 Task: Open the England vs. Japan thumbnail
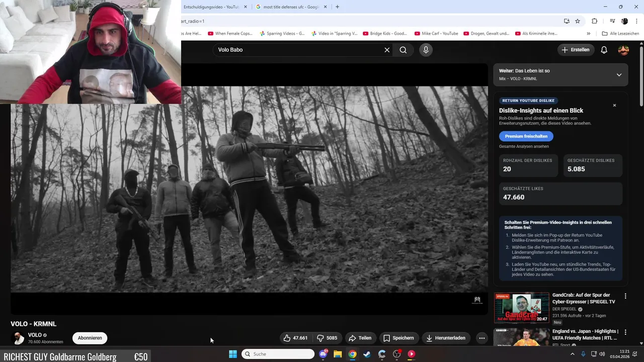(x=521, y=337)
